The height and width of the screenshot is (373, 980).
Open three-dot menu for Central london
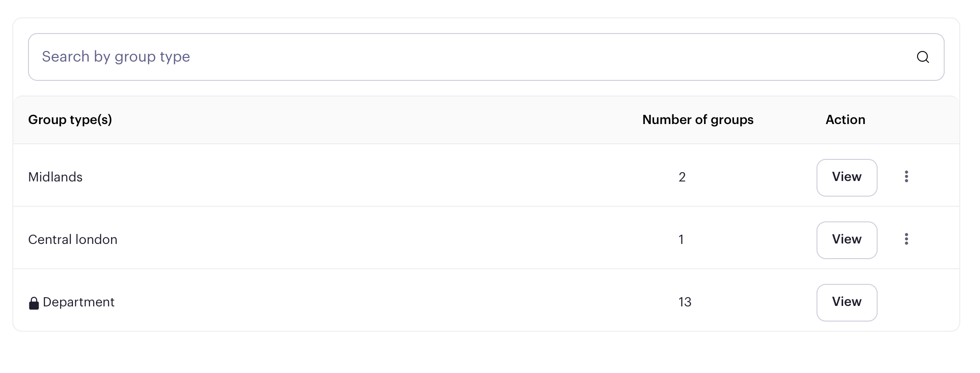click(906, 239)
